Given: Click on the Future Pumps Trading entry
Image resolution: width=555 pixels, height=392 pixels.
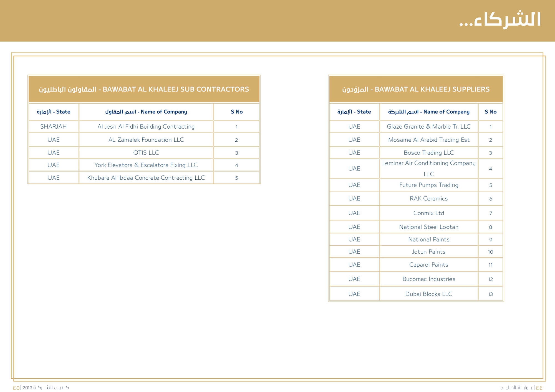Looking at the screenshot, I should pyautogui.click(x=428, y=185).
